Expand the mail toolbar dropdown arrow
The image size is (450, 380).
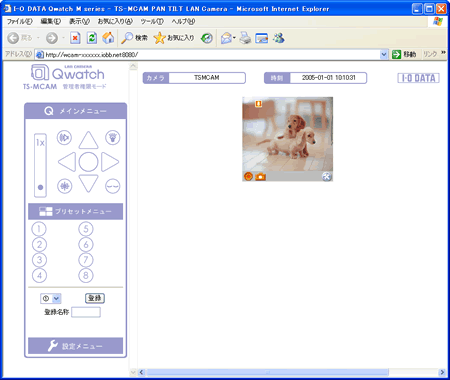(234, 38)
